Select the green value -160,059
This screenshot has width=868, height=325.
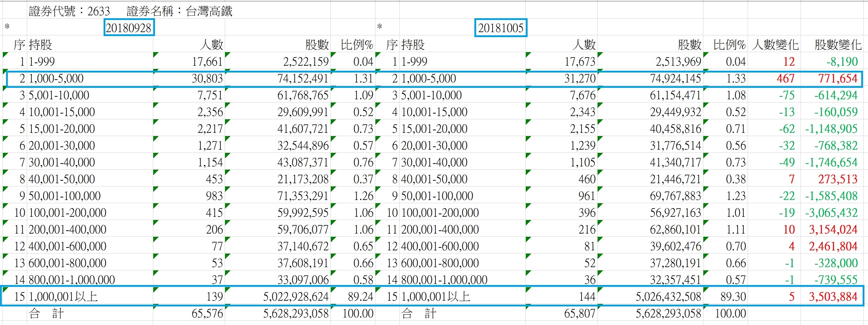click(x=836, y=112)
